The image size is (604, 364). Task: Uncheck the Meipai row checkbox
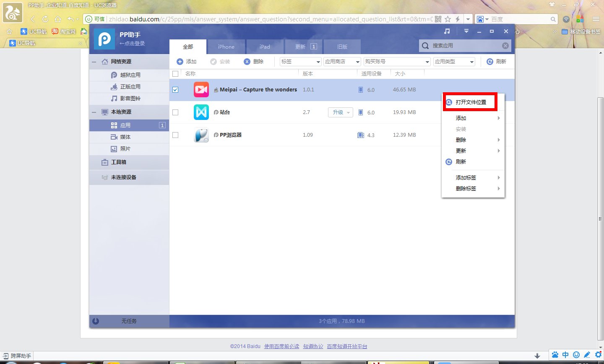point(175,90)
